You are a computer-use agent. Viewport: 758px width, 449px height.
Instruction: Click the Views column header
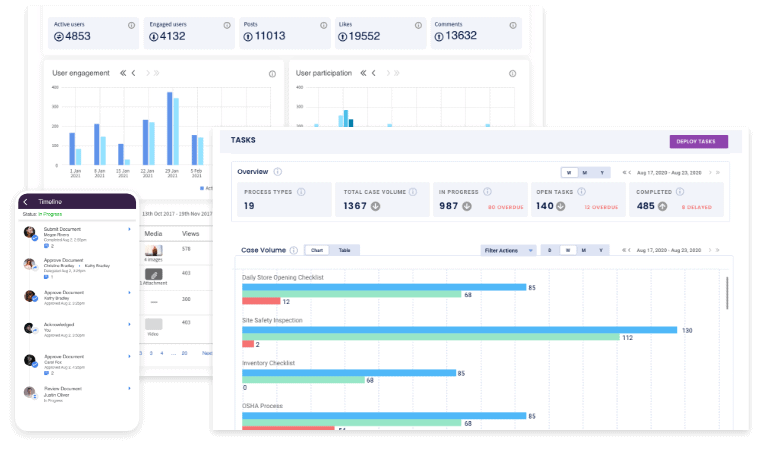pos(190,233)
